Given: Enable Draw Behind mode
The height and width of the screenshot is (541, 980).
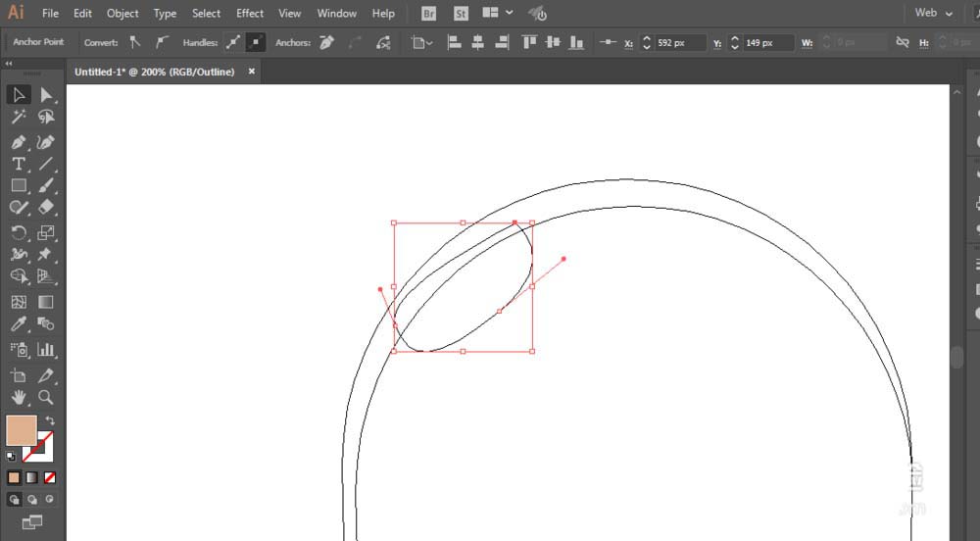Looking at the screenshot, I should point(32,499).
